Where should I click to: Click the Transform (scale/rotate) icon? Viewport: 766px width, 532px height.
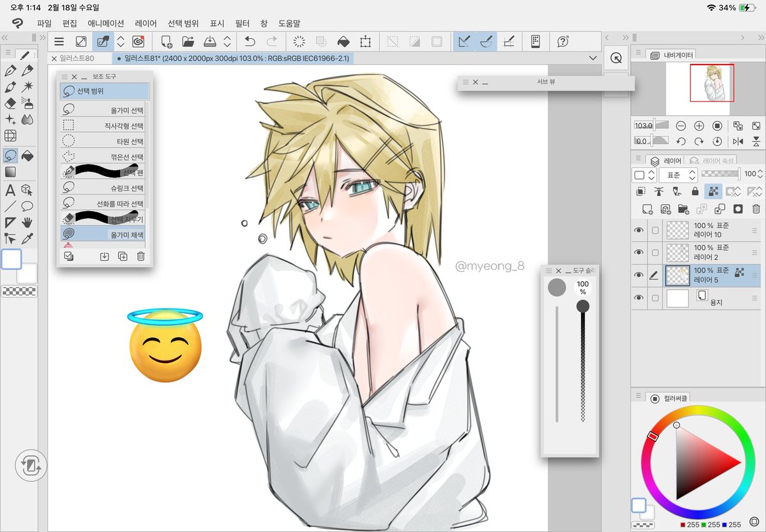pos(365,41)
